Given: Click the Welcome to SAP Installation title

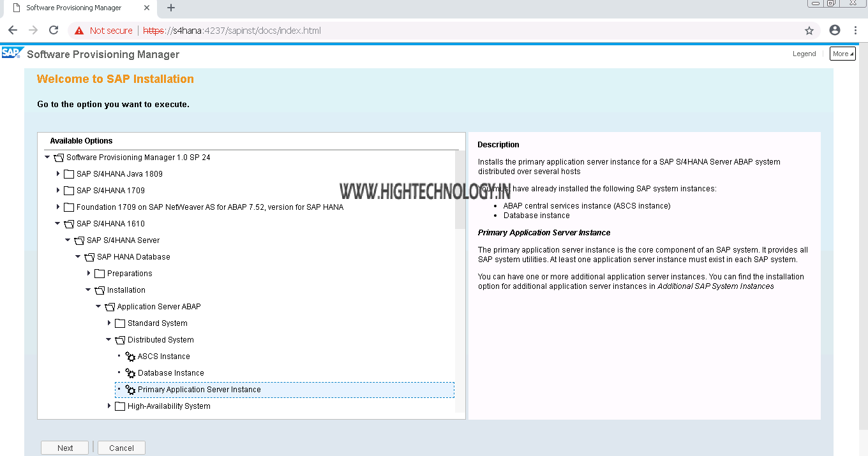Looking at the screenshot, I should [x=116, y=79].
